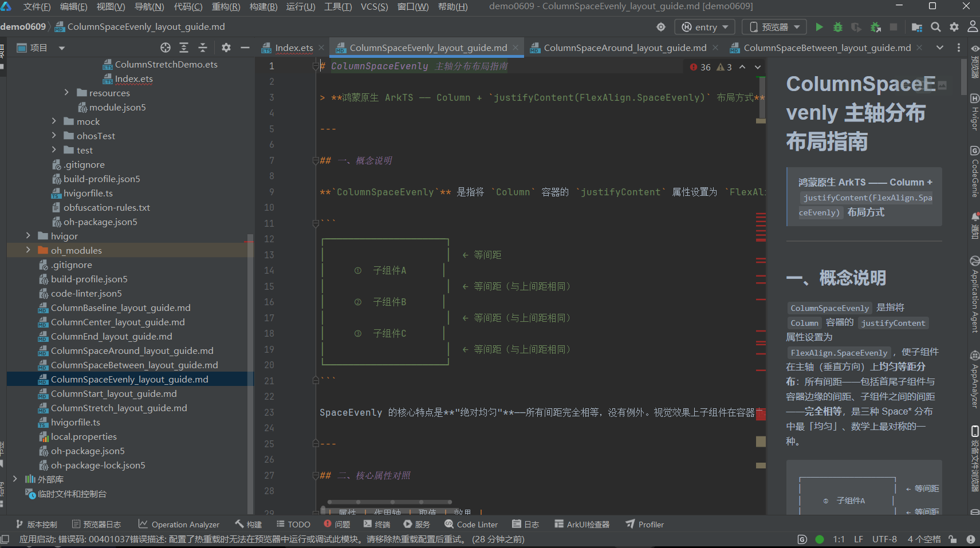
Task: Open project panel options gear
Action: click(226, 48)
